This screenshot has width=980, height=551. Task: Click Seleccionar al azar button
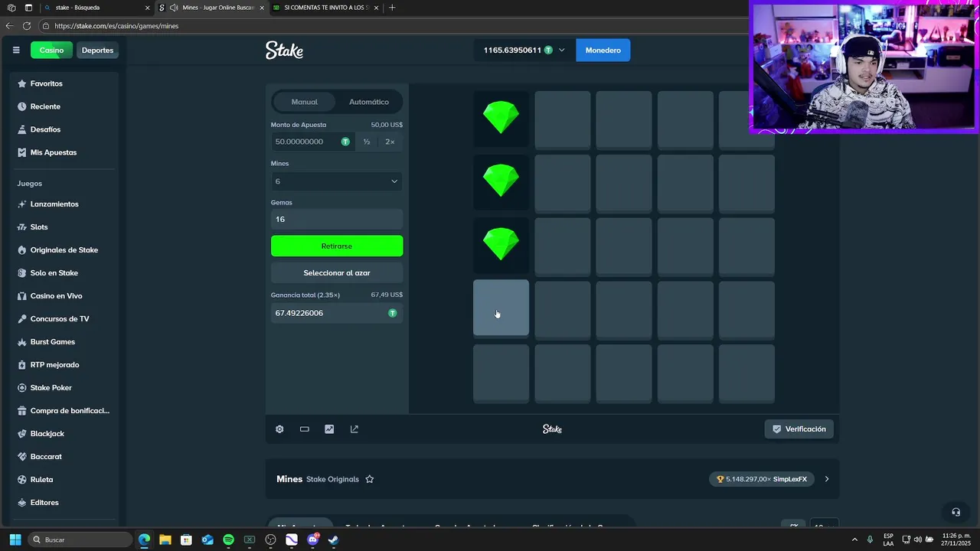tap(337, 272)
